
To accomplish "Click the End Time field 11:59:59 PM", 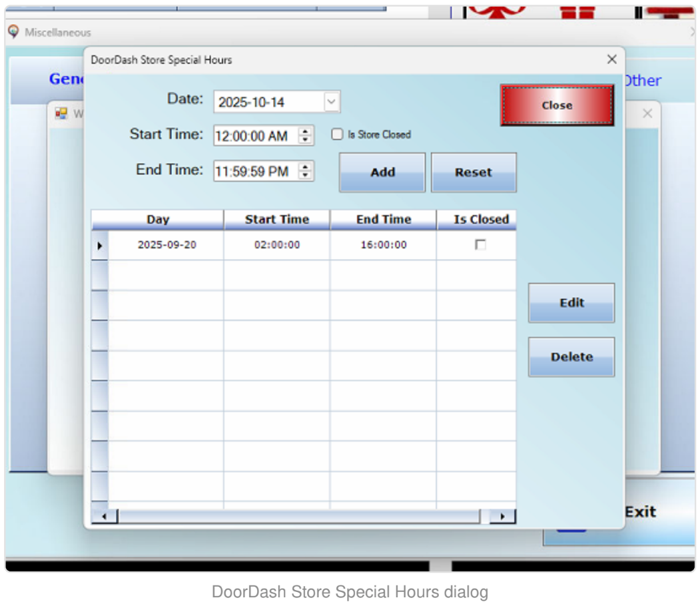I will [x=264, y=171].
